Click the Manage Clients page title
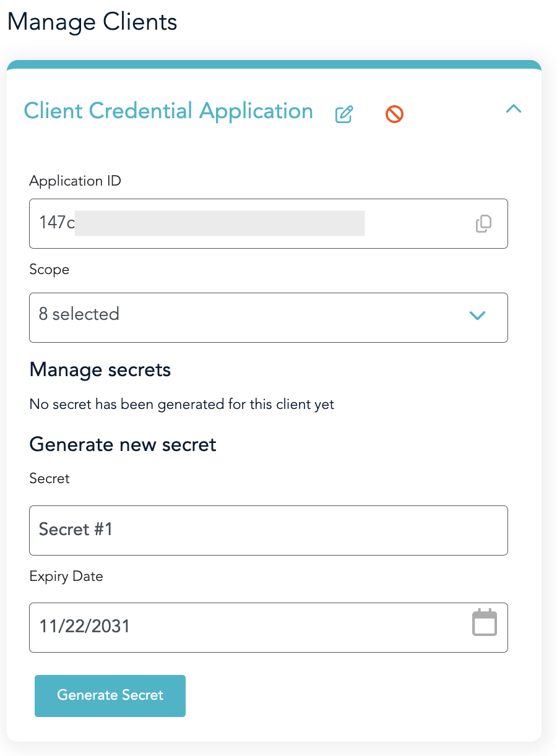Image resolution: width=557 pixels, height=756 pixels. (x=92, y=22)
